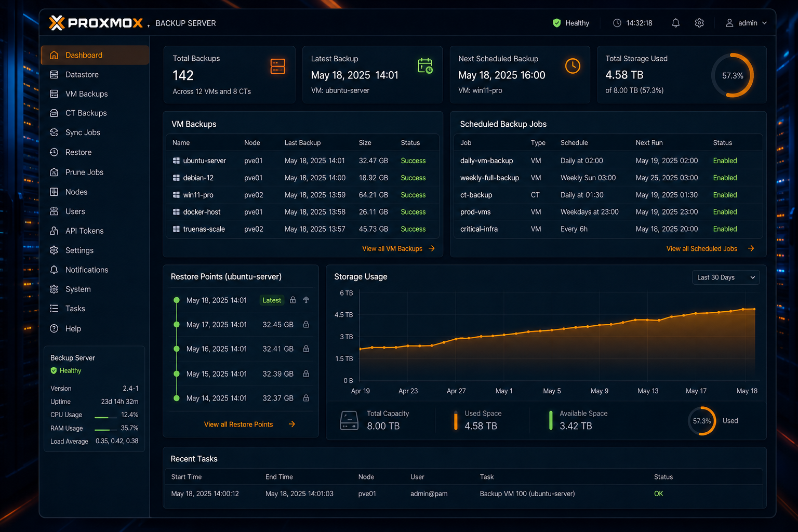Click the Proxmox X logo
This screenshot has width=798, height=532.
57,23
